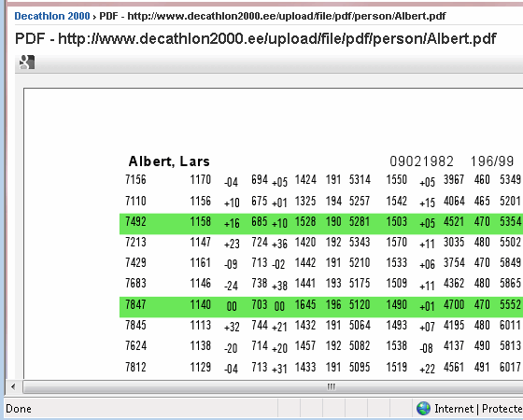
Task: Click the value '1457' in the 7624 row
Action: click(x=305, y=345)
